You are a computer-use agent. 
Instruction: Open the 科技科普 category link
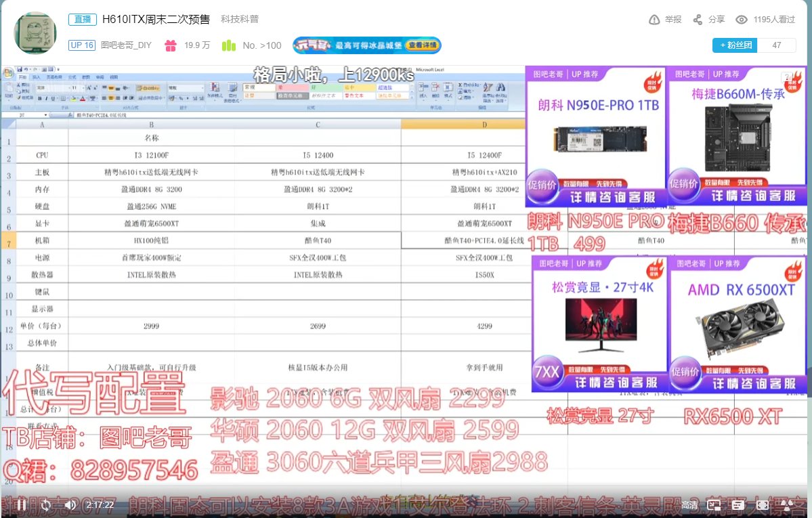(239, 19)
